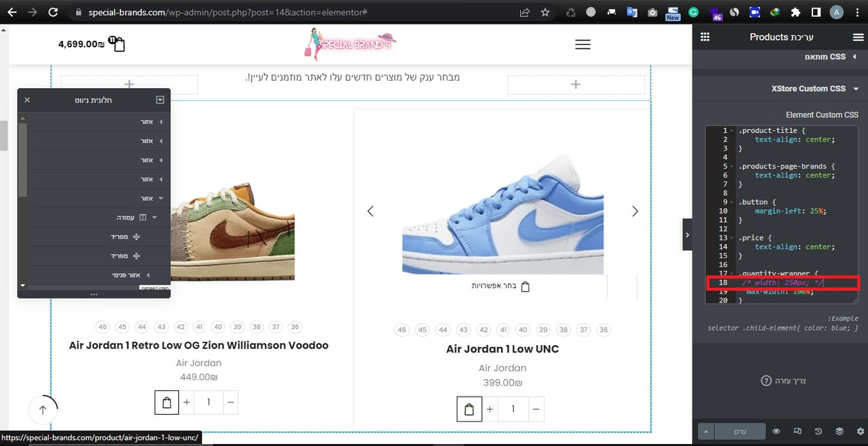Image resolution: width=868 pixels, height=446 pixels.
Task: Add a section using right plus placeholder
Action: tap(576, 85)
